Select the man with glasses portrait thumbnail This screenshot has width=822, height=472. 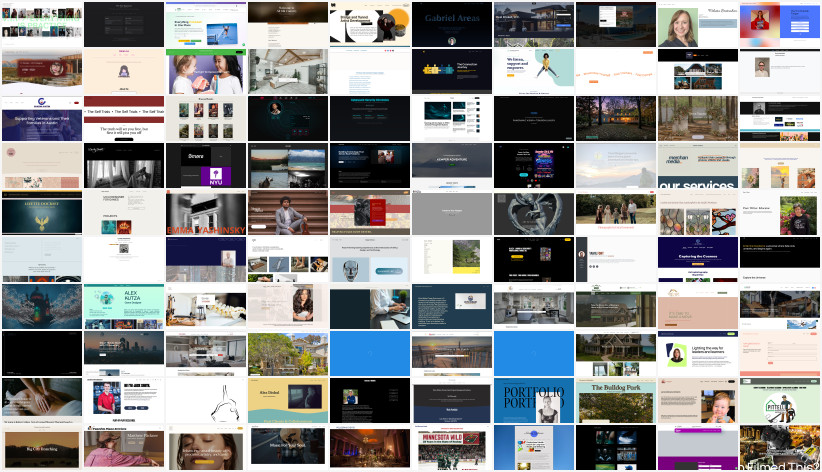click(780, 71)
